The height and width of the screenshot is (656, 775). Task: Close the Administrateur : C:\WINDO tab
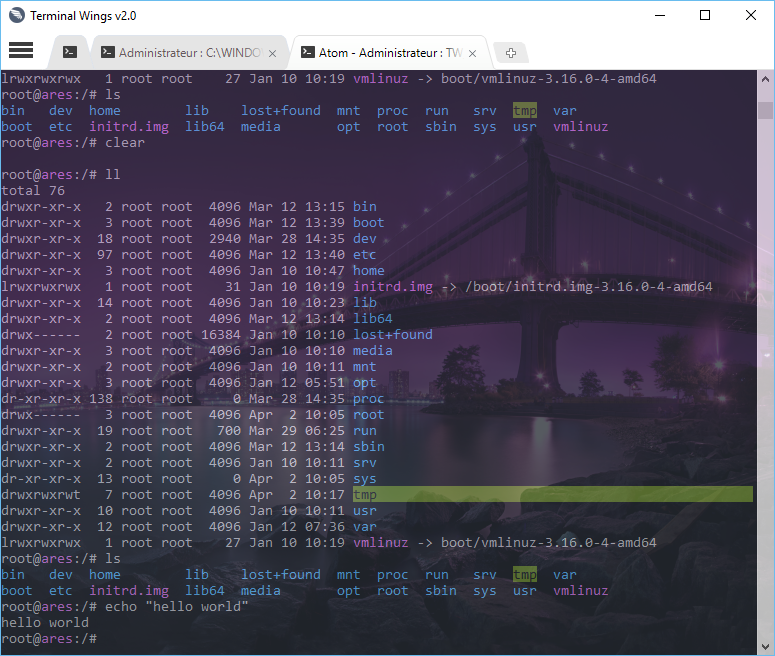coord(272,53)
